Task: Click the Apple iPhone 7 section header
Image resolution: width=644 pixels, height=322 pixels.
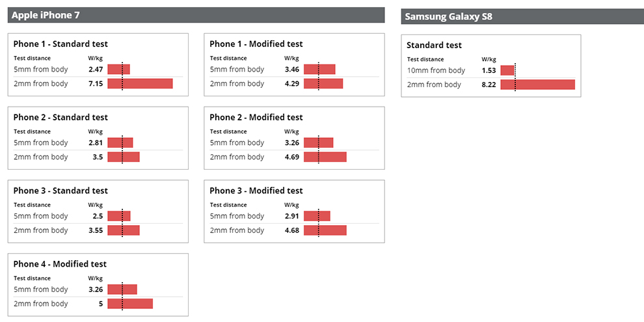Action: pos(196,15)
